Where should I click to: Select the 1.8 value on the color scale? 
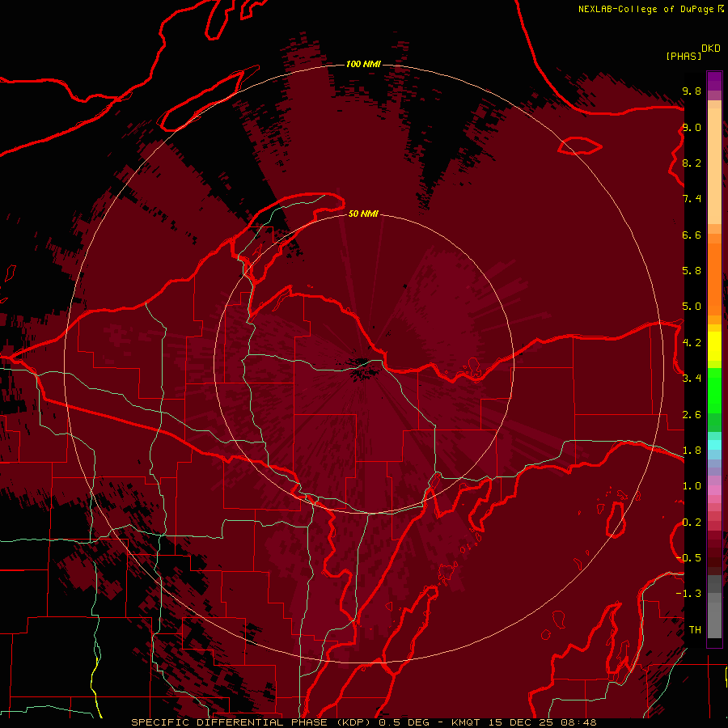(x=692, y=451)
